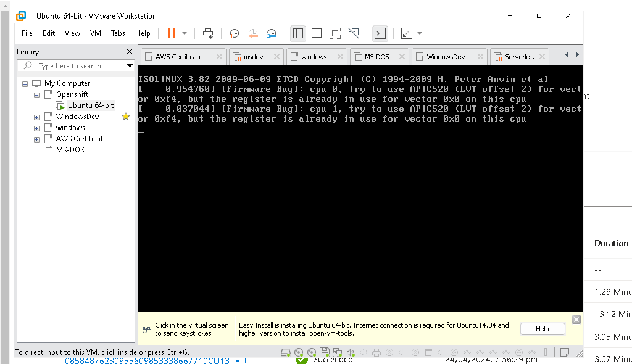The width and height of the screenshot is (632, 364).
Task: Enter full screen mode icon
Action: 335,33
